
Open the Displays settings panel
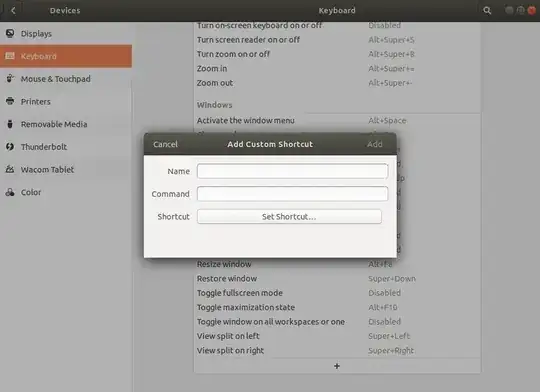pos(66,33)
